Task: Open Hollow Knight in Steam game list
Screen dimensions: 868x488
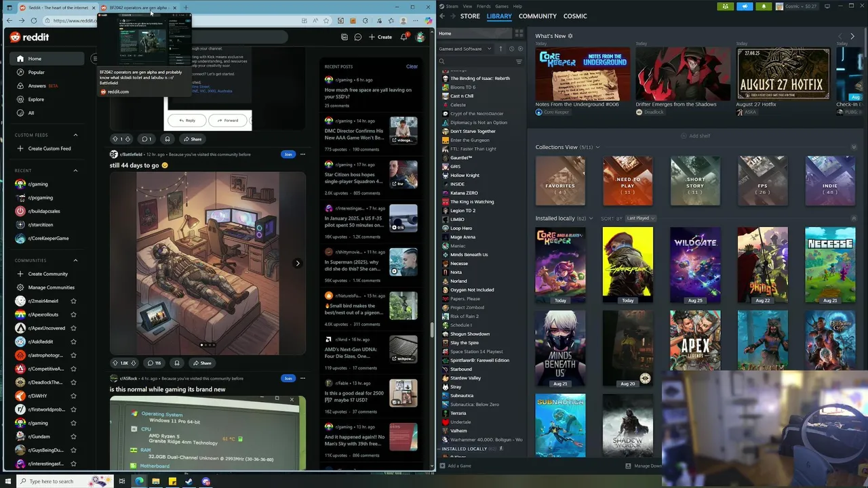Action: click(x=465, y=176)
